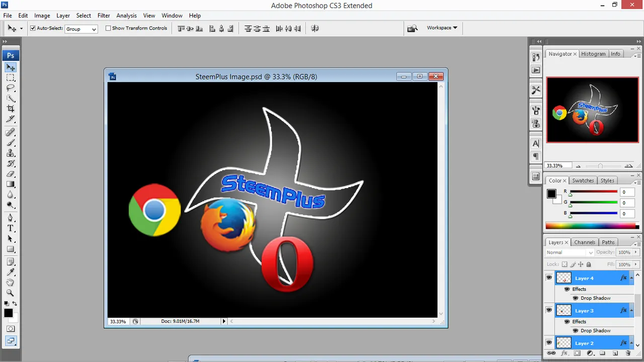Select the Lasso tool
Screen dimensions: 644x362
[11, 88]
